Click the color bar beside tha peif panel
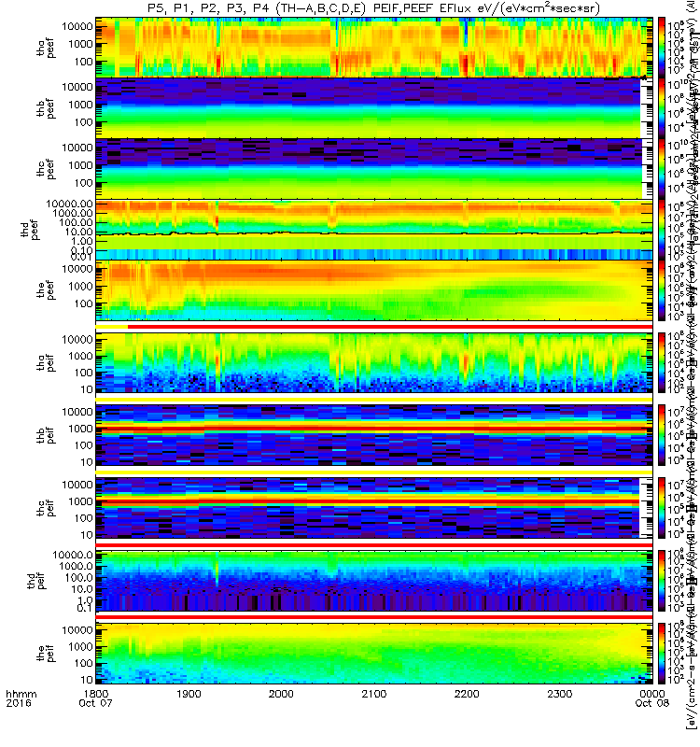The height and width of the screenshot is (747, 700). click(662, 362)
